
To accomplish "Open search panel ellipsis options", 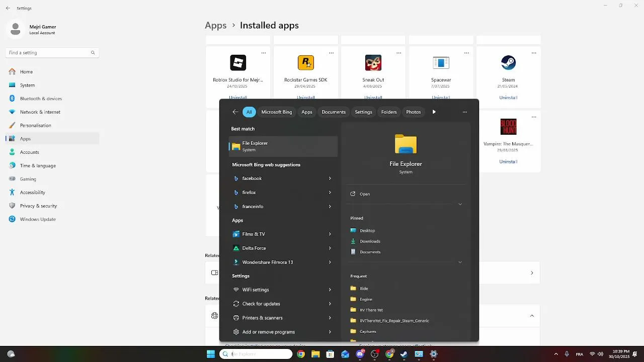I will pos(465,112).
